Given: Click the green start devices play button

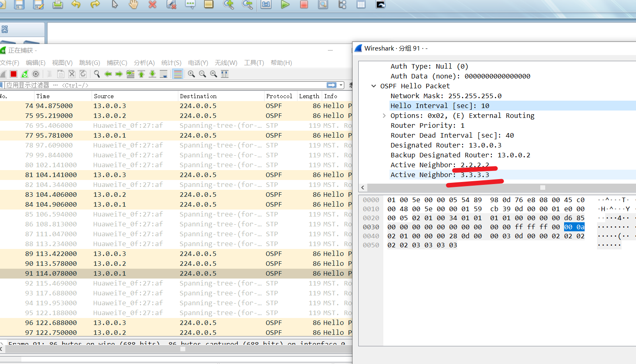Looking at the screenshot, I should click(x=285, y=5).
